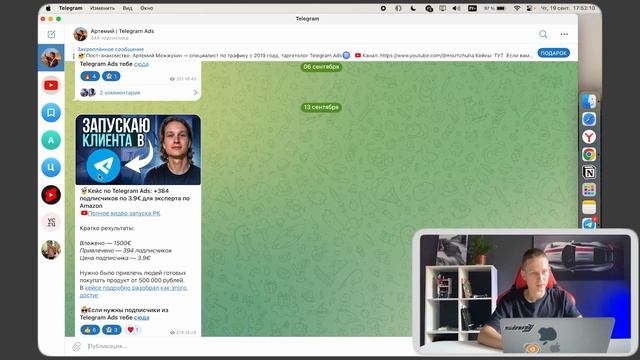Open '2 комментария' on the upper post
The image size is (640, 360).
click(x=120, y=93)
